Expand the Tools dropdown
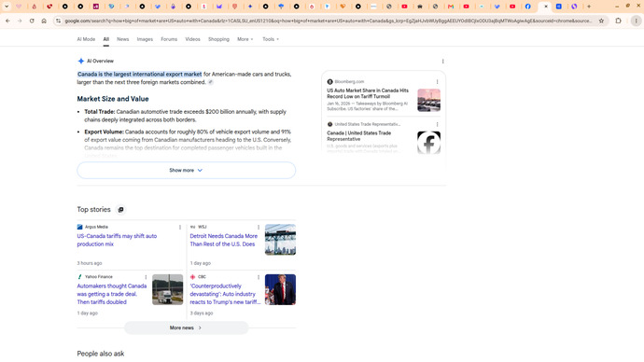Screen dimensions: 644x362 (271, 39)
